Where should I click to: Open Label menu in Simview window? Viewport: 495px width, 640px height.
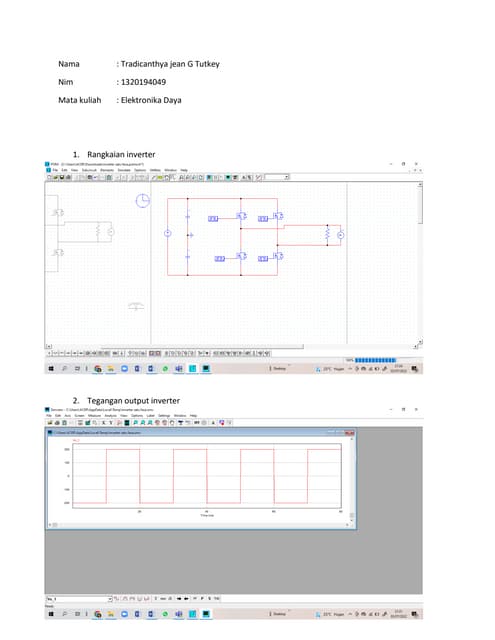(151, 416)
